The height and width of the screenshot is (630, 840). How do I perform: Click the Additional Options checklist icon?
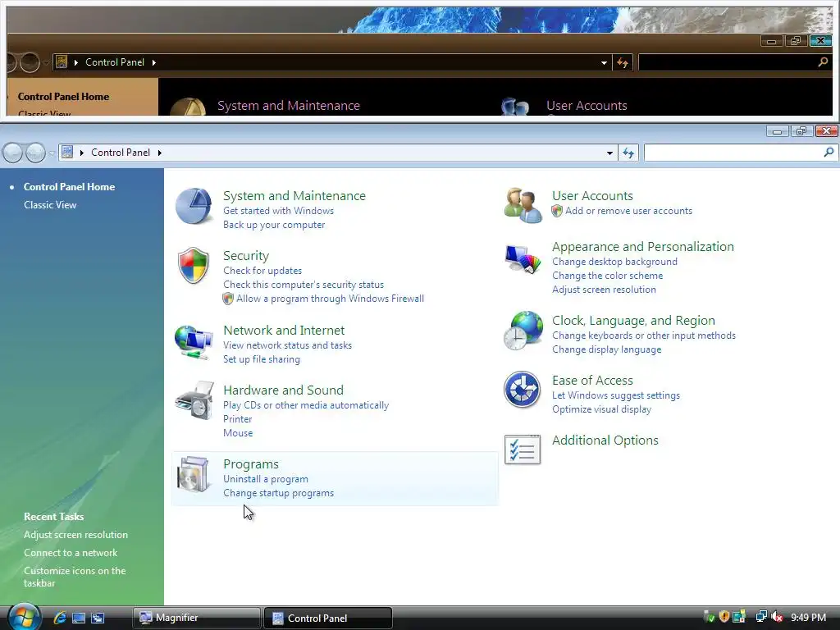click(x=523, y=450)
